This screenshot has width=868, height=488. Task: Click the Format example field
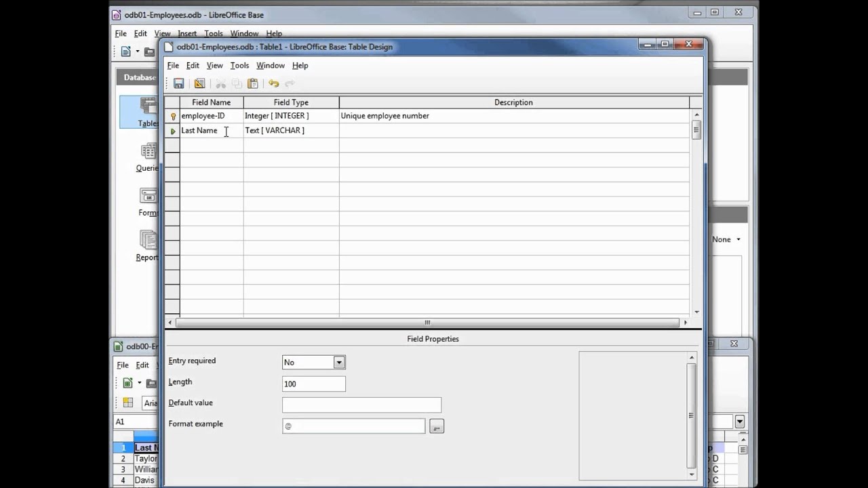pos(354,426)
